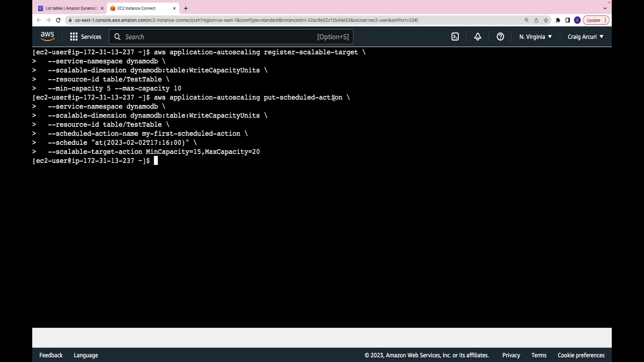Open the AWS CloudShell icon
Viewport: 644px width, 362px height.
point(455,37)
